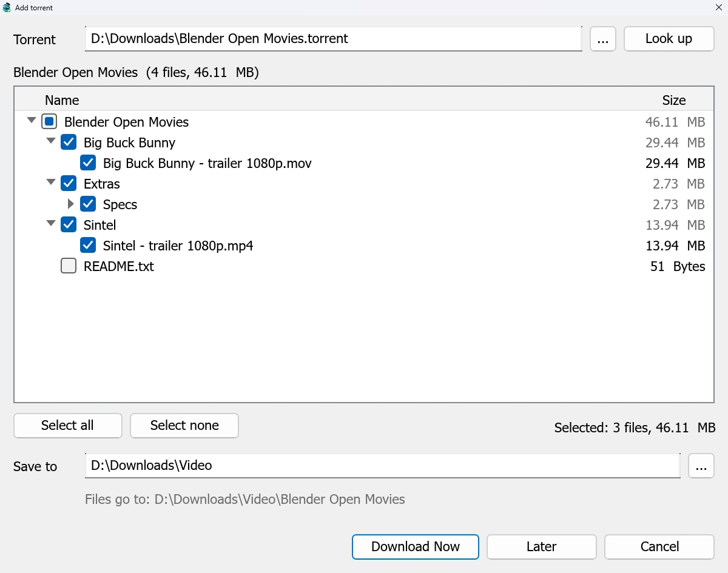This screenshot has width=728, height=573.
Task: Click the 51 Bytes size value
Action: [x=678, y=266]
